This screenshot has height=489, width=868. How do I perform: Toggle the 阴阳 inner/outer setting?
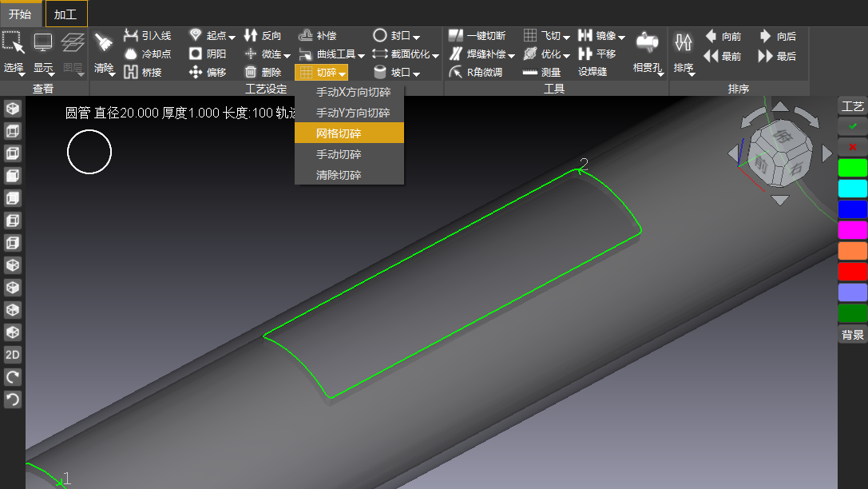pyautogui.click(x=208, y=54)
